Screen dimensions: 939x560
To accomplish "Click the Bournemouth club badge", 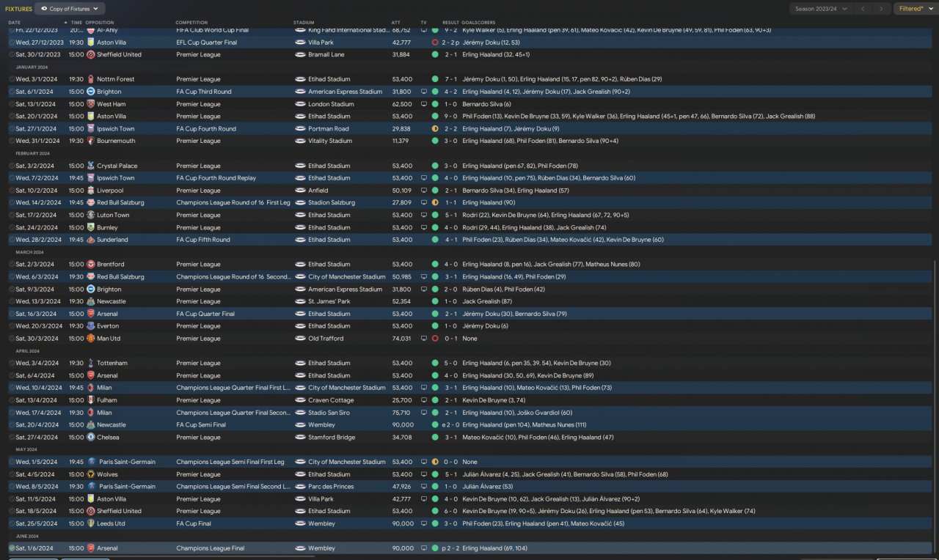I will [x=91, y=141].
